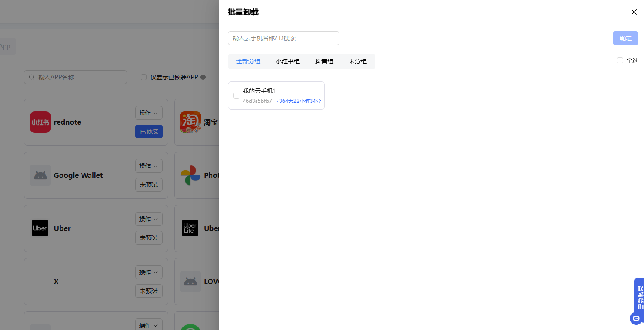The width and height of the screenshot is (644, 330).
Task: Open the 操作 dropdown for Google Wallet
Action: [x=149, y=166]
